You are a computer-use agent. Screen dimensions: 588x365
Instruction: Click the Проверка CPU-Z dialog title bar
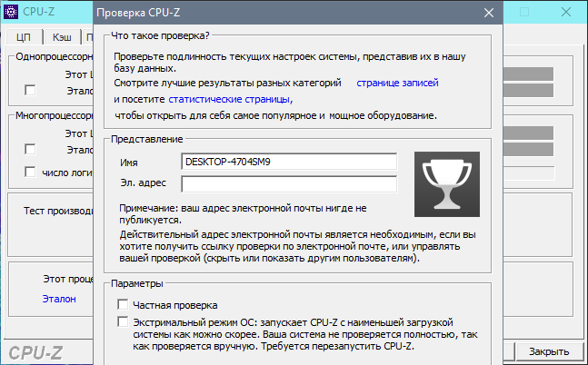tap(273, 14)
